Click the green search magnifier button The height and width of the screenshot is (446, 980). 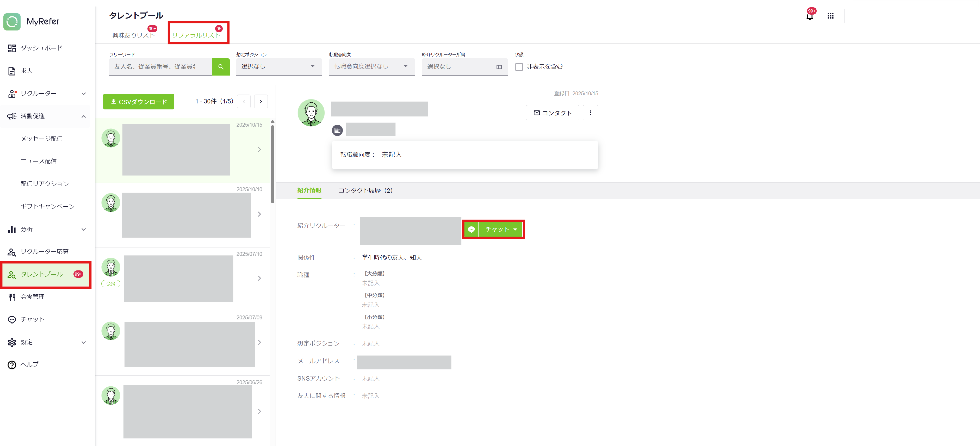[x=221, y=67]
